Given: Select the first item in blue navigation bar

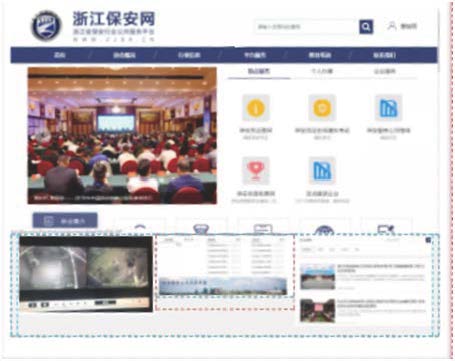Looking at the screenshot, I should (x=60, y=55).
